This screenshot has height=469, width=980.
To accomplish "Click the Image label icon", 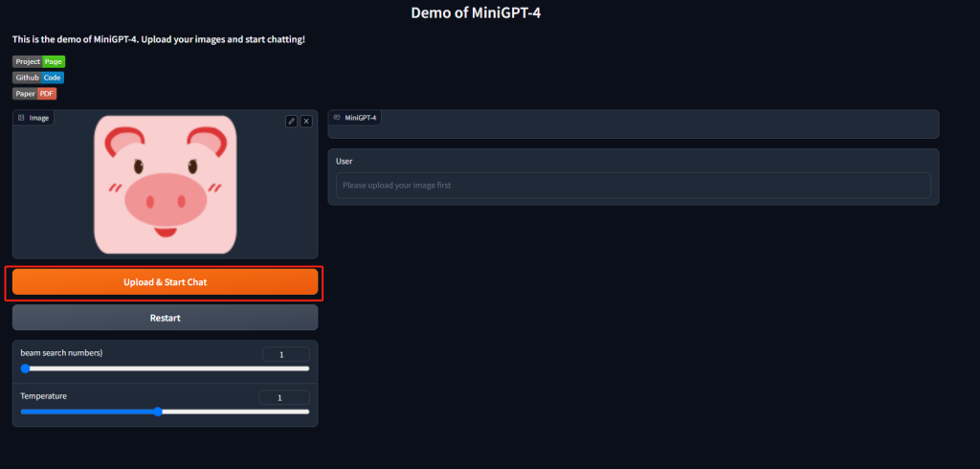I will [21, 118].
